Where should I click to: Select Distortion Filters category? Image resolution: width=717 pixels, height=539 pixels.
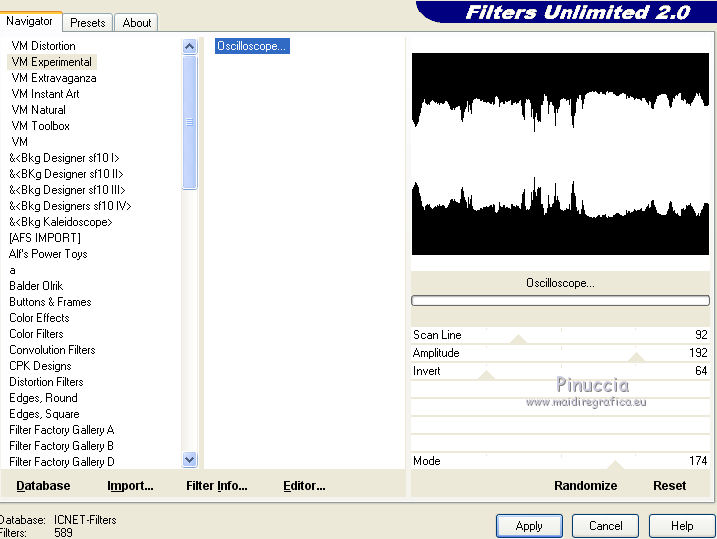[x=46, y=382]
